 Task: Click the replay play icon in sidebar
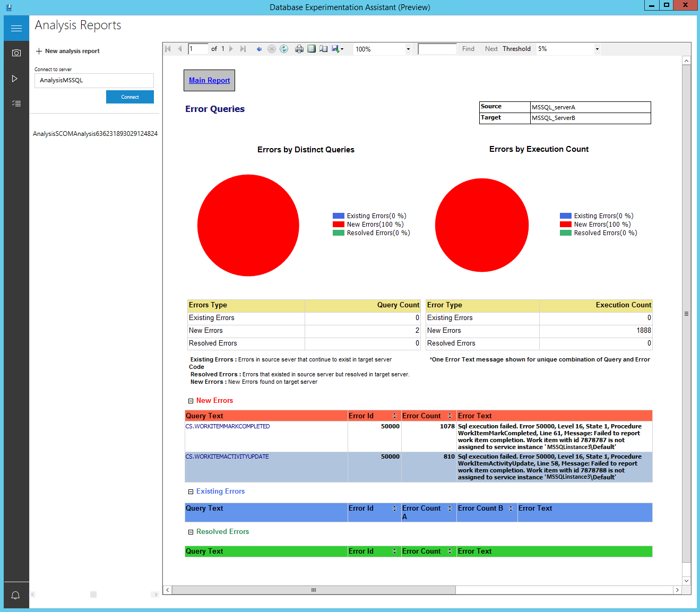tap(15, 79)
